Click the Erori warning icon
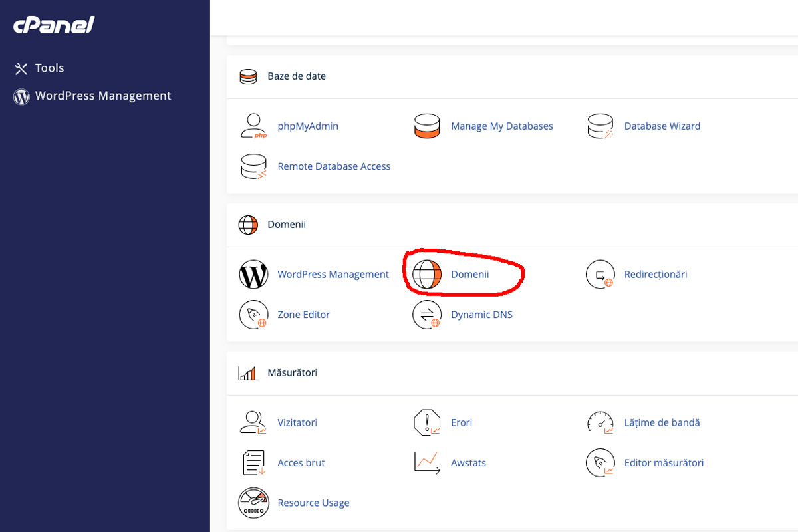Screen dimensions: 798x532 (427, 422)
